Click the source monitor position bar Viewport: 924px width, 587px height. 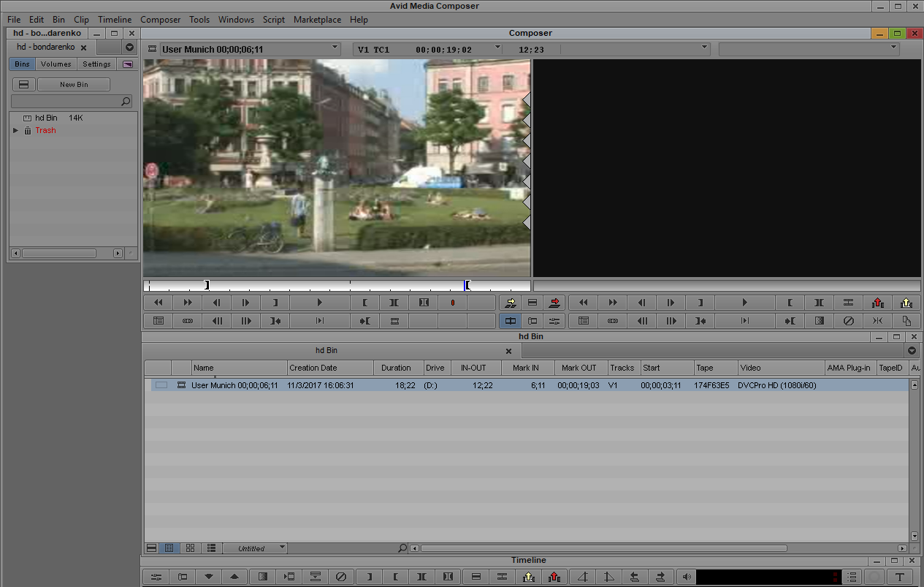(337, 286)
